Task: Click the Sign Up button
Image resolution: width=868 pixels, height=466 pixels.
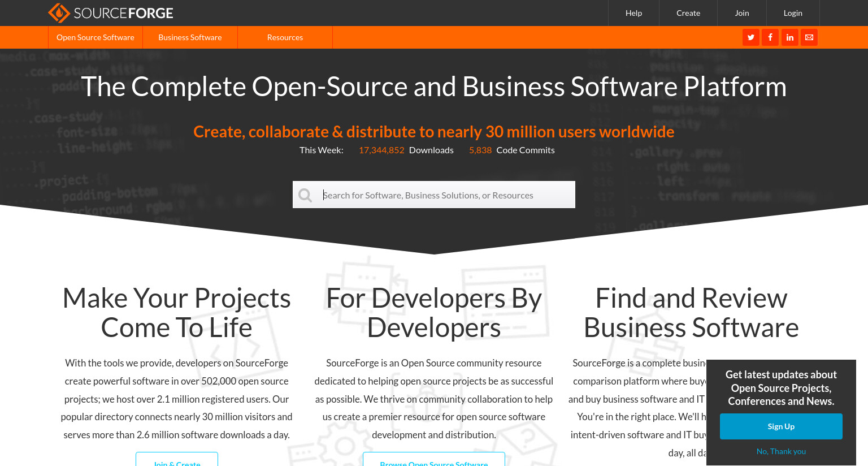Action: 781,426
